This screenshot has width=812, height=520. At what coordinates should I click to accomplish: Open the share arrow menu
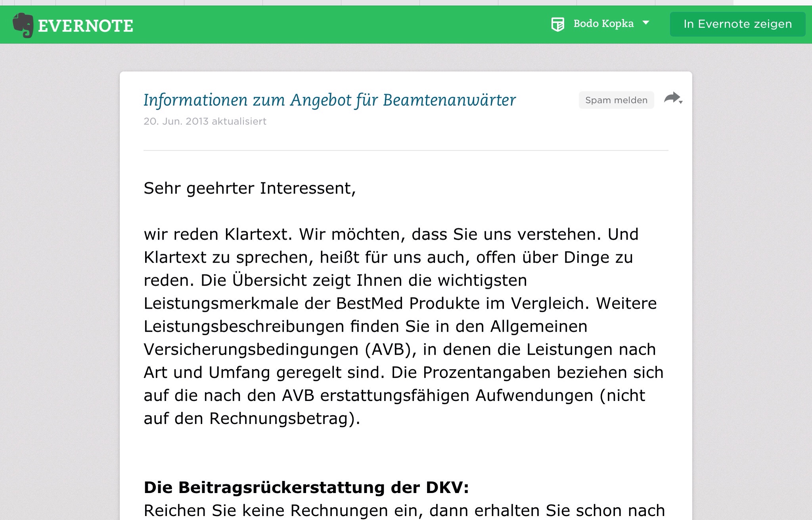pos(673,98)
